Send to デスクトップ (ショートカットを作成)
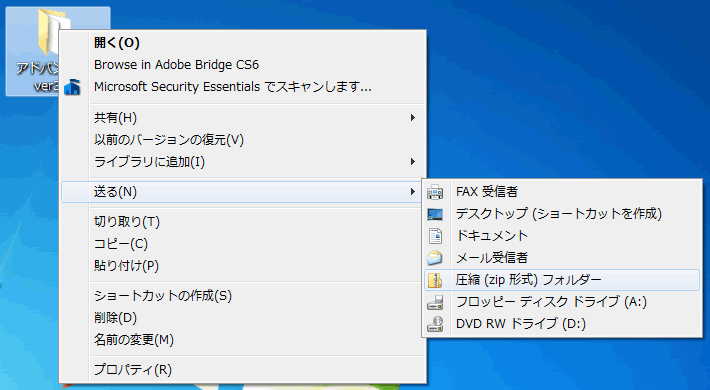Image resolution: width=710 pixels, height=390 pixels. point(562,214)
